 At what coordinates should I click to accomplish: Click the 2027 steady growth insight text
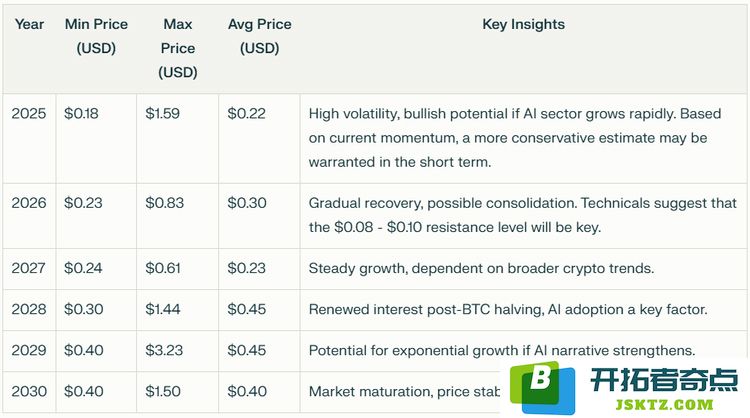pos(481,268)
